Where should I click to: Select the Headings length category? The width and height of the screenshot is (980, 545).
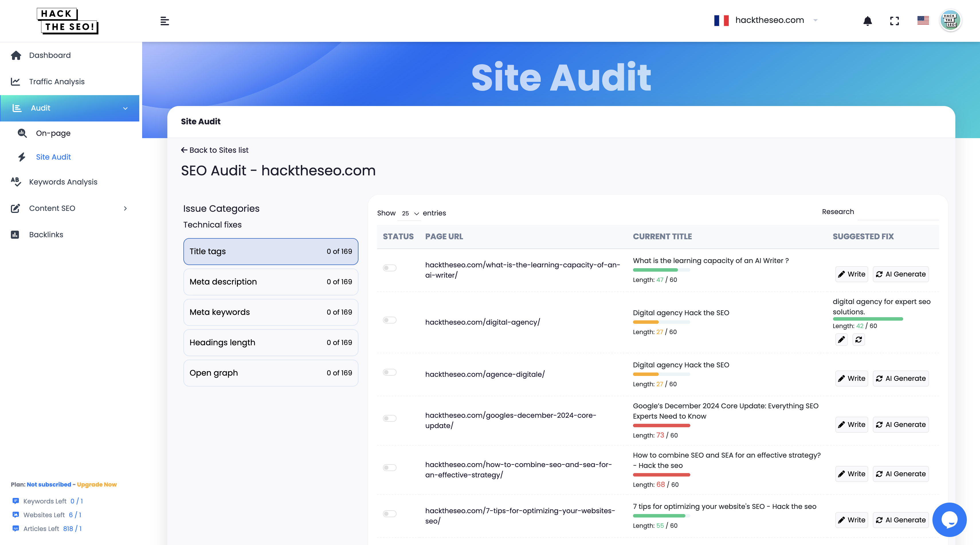pyautogui.click(x=271, y=343)
